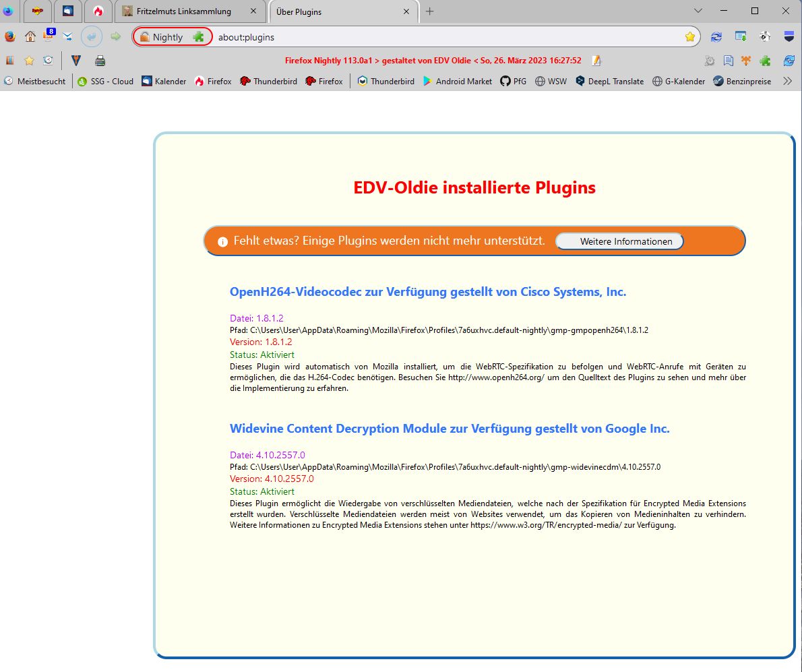Click the blue reload arrows beside address bar
Screen dimensions: 802x672
tap(716, 37)
